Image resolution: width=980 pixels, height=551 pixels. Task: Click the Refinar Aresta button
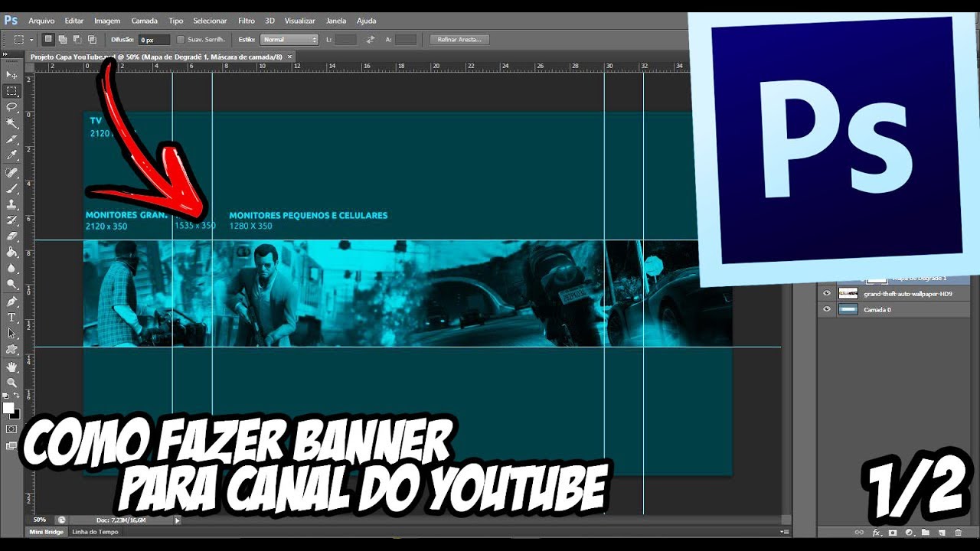(x=459, y=39)
